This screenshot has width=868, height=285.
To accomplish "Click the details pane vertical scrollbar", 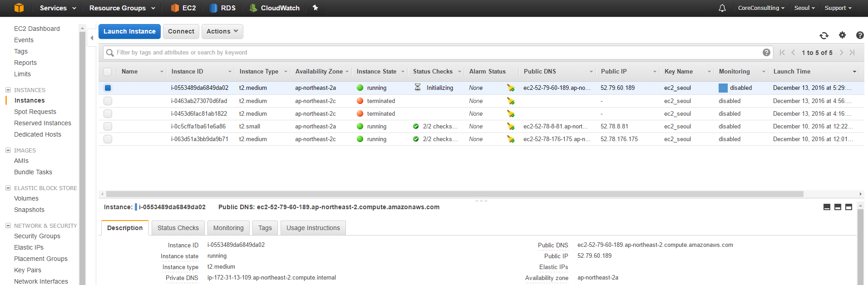I will tap(860, 246).
